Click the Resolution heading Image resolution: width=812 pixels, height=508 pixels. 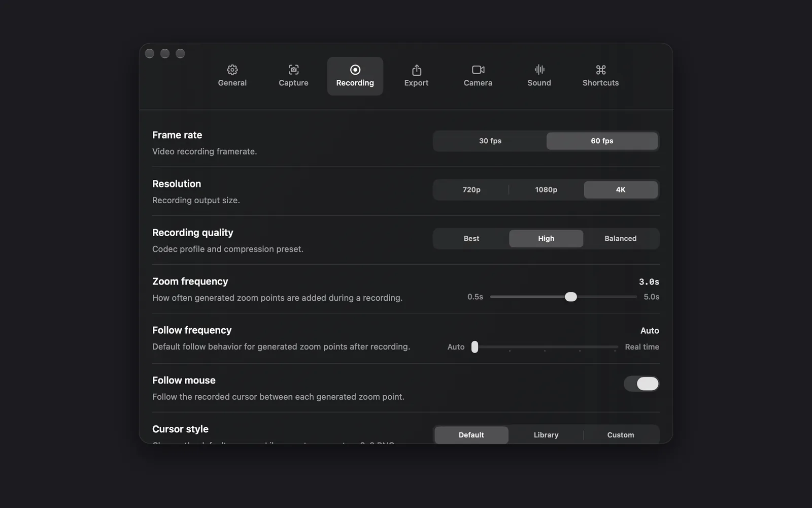(177, 184)
